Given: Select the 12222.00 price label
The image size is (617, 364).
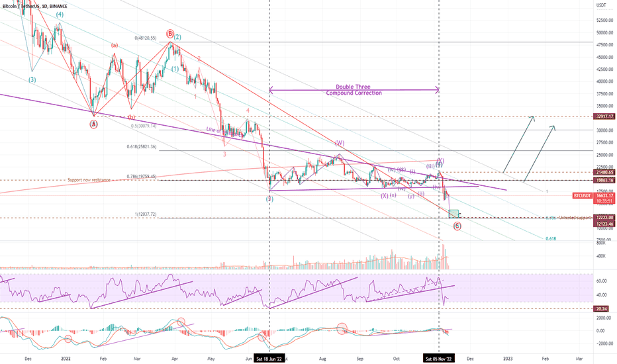Looking at the screenshot, I should (x=604, y=218).
